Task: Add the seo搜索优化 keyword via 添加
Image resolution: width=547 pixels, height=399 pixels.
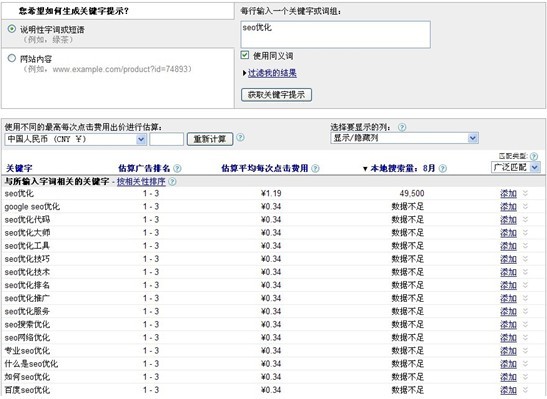Action: click(x=508, y=325)
